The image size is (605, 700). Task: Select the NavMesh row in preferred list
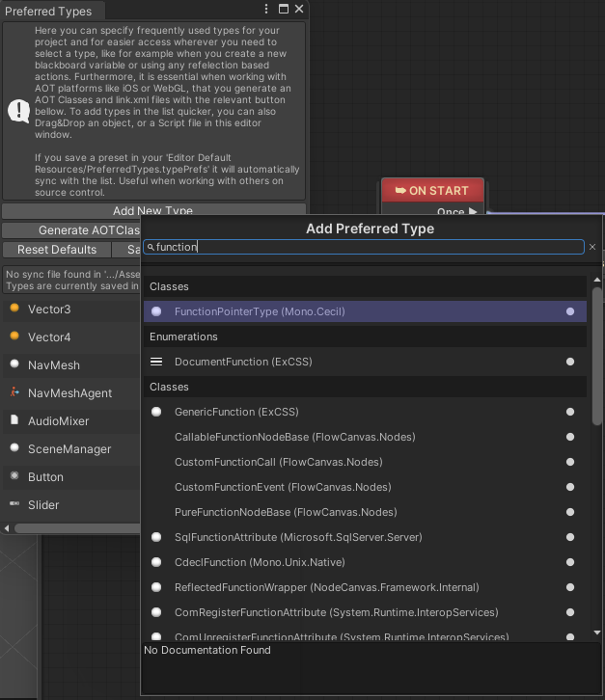click(x=71, y=365)
